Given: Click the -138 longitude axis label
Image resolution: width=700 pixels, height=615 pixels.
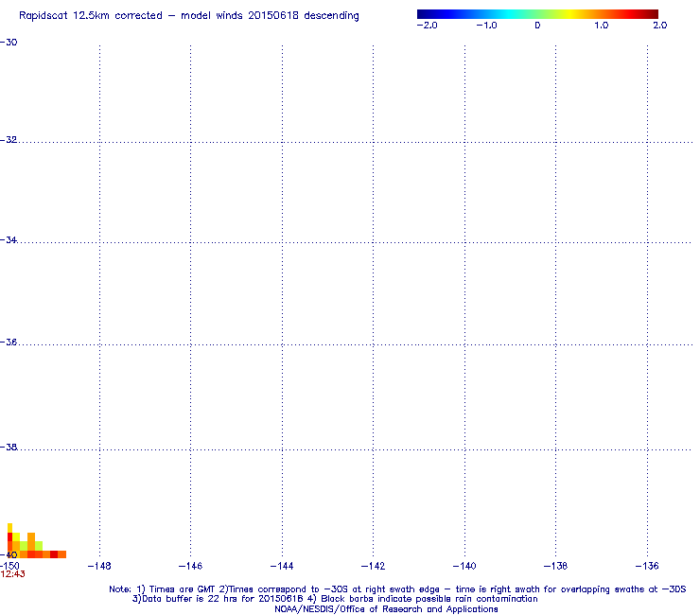Looking at the screenshot, I should pos(555,567).
